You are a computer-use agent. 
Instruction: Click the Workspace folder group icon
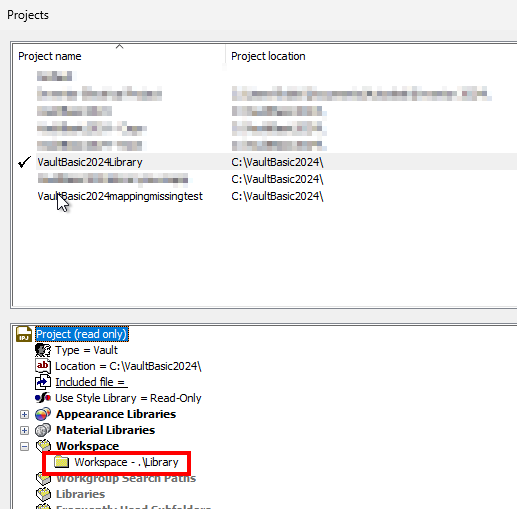pyautogui.click(x=43, y=445)
